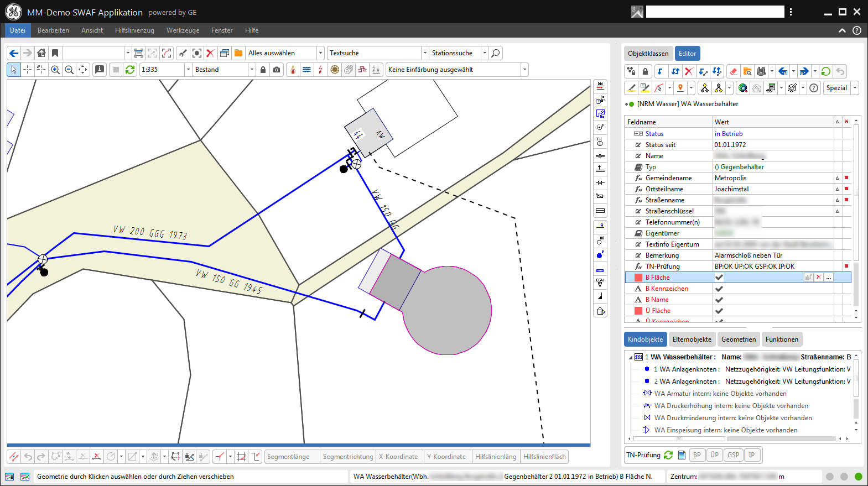
Task: Click the padlock icon in editor toolbar
Action: coord(645,71)
